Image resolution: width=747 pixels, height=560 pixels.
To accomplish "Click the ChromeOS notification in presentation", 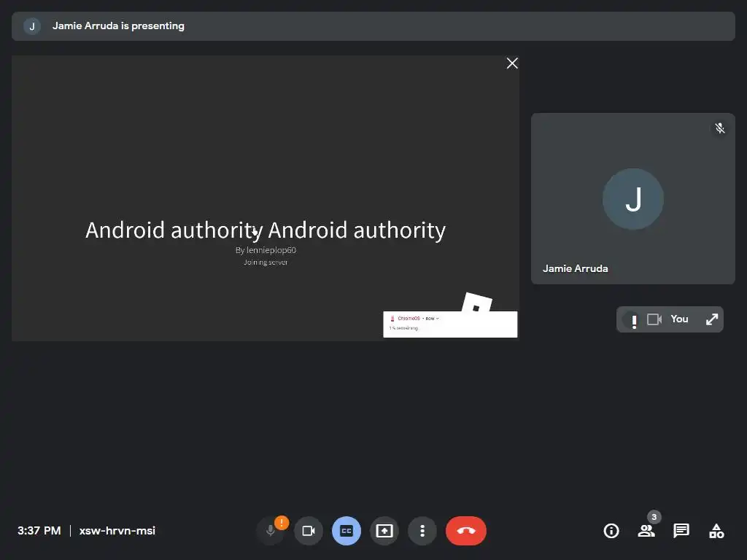I will pyautogui.click(x=450, y=324).
